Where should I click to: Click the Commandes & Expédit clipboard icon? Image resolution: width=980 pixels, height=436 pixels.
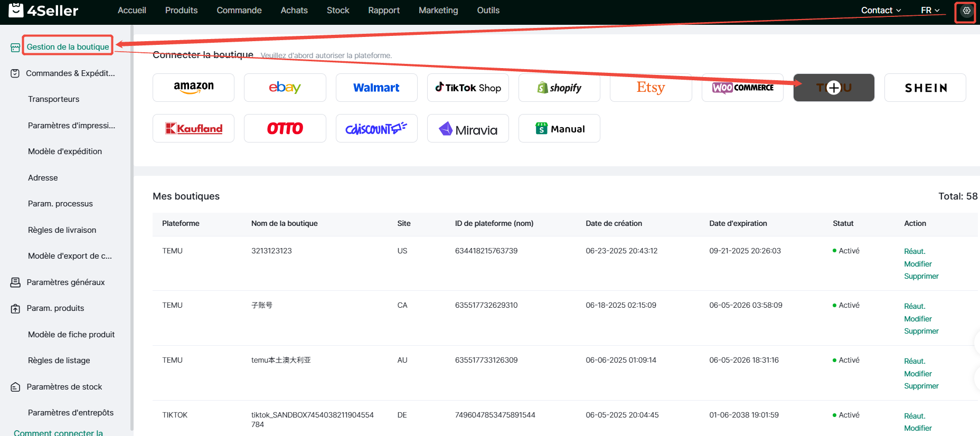pyautogui.click(x=15, y=73)
